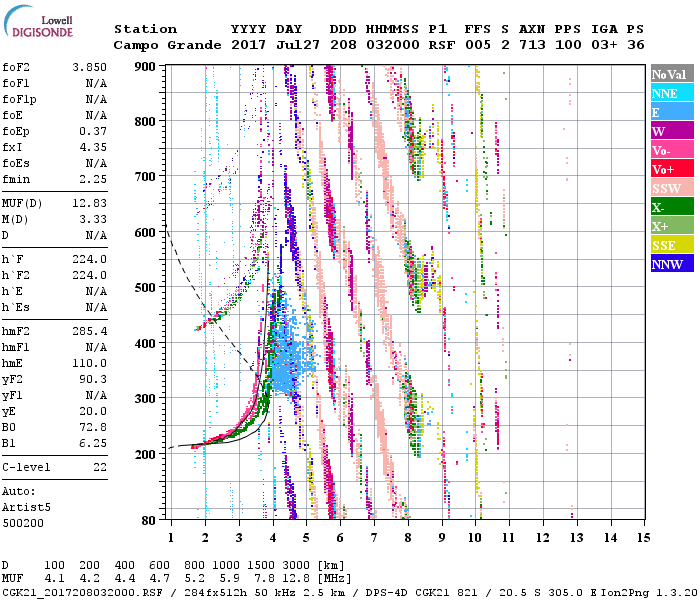Viewport: 700px width, 600px height.
Task: Click the RSF program value
Action: coord(442,45)
